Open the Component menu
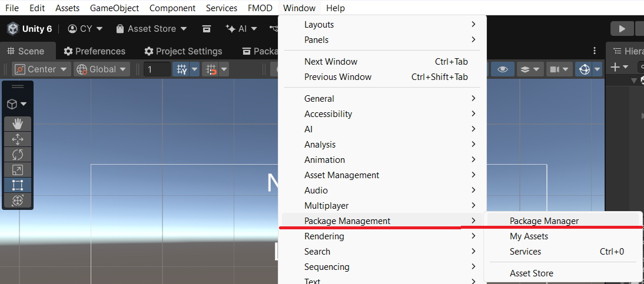This screenshot has width=644, height=284. (172, 8)
